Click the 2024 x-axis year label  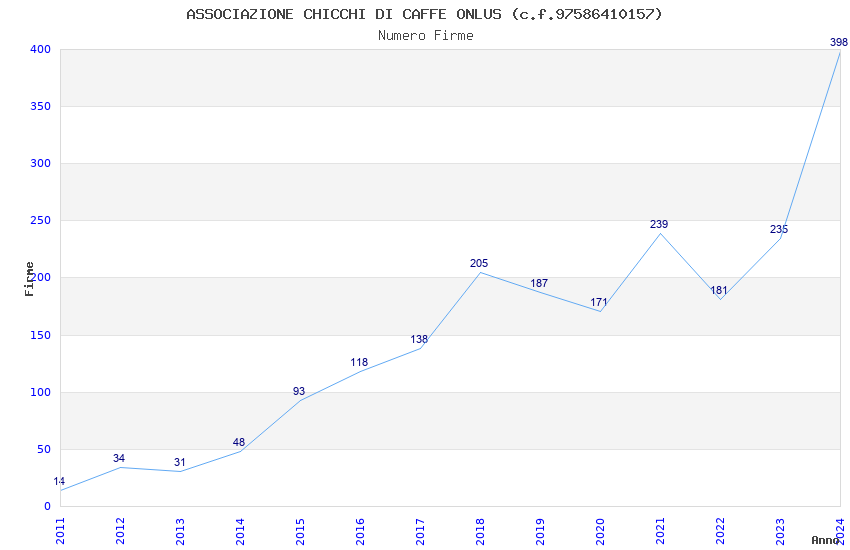pyautogui.click(x=841, y=532)
